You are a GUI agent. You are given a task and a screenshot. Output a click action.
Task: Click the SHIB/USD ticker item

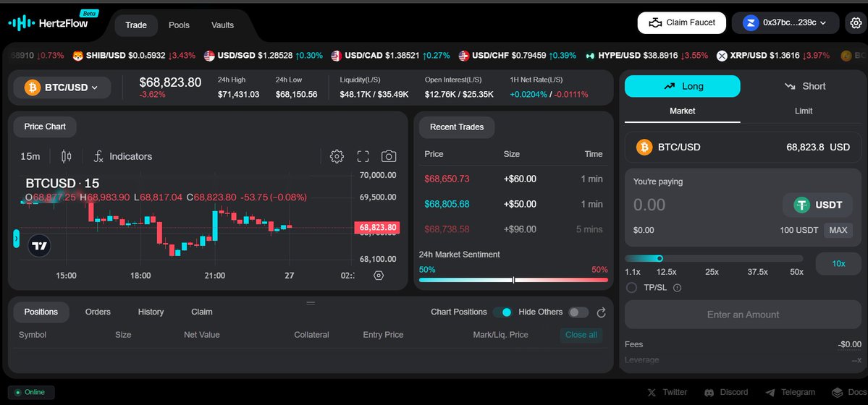(134, 56)
